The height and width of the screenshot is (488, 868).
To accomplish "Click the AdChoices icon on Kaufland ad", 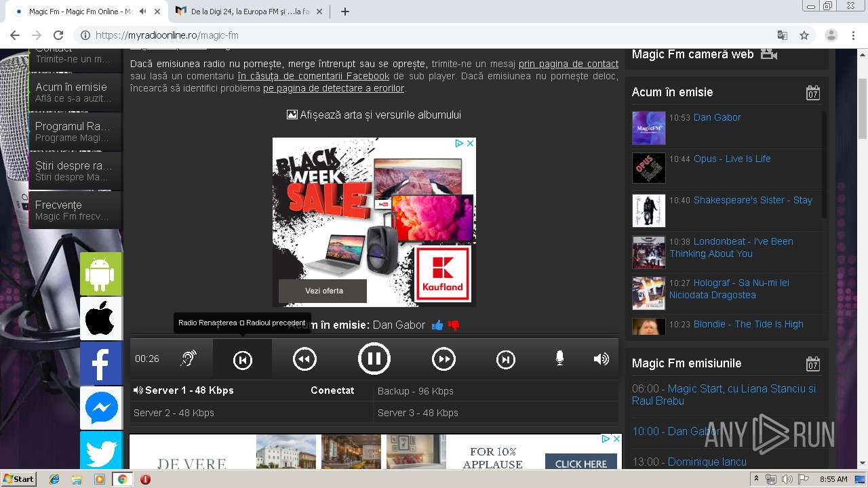I will [x=459, y=143].
